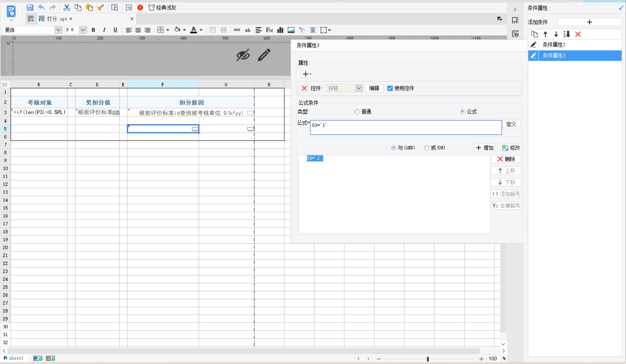The width and height of the screenshot is (626, 364).
Task: Click the 删除 condition button
Action: click(506, 159)
